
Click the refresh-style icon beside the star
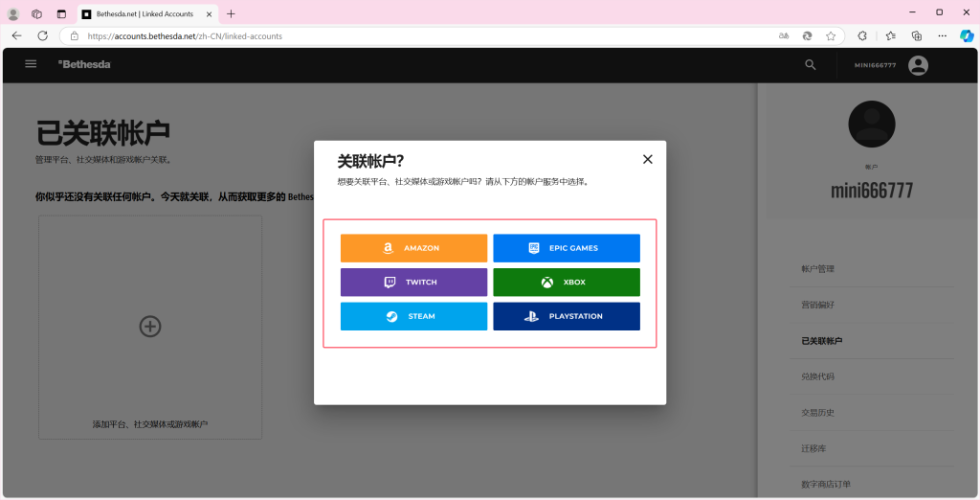[808, 36]
